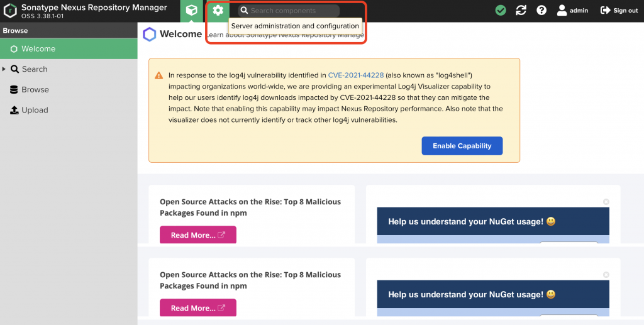
Task: Click the Enable Capability button
Action: 462,146
